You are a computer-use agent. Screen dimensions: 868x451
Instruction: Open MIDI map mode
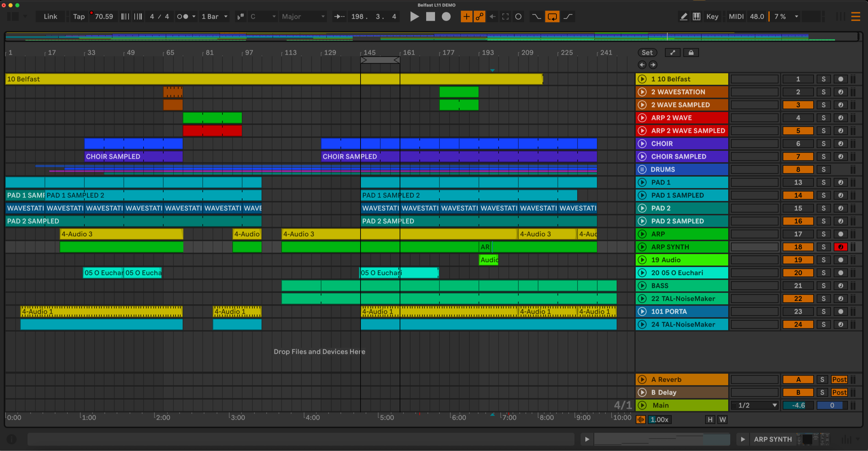point(736,17)
